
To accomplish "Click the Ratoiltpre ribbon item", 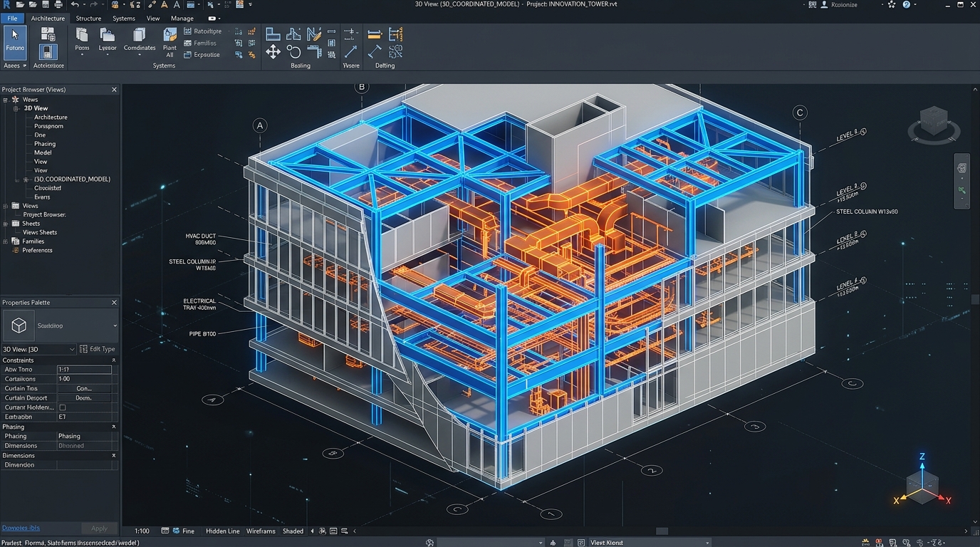I will click(x=203, y=31).
